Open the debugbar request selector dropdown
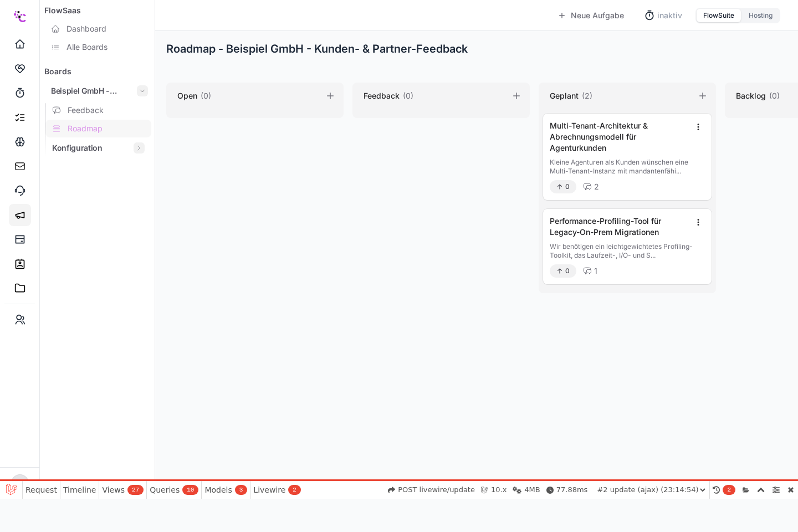 tap(651, 490)
